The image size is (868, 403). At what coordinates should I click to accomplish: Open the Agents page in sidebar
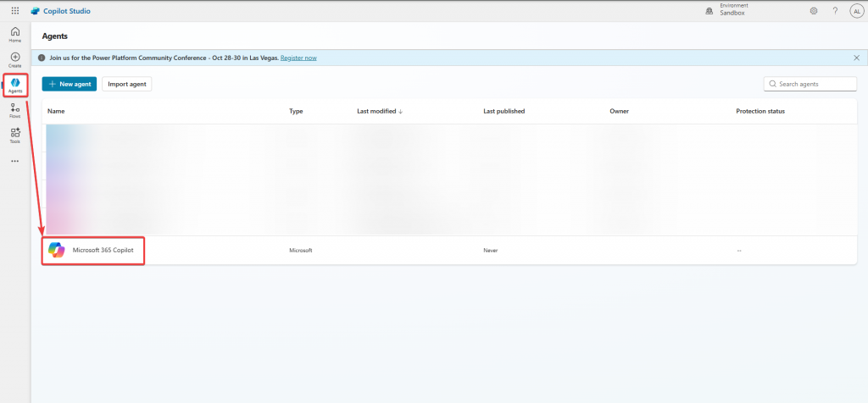pos(15,86)
